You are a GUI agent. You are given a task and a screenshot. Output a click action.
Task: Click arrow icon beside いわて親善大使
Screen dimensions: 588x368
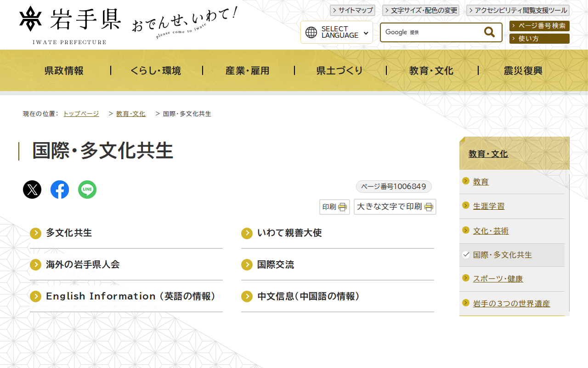tap(247, 233)
